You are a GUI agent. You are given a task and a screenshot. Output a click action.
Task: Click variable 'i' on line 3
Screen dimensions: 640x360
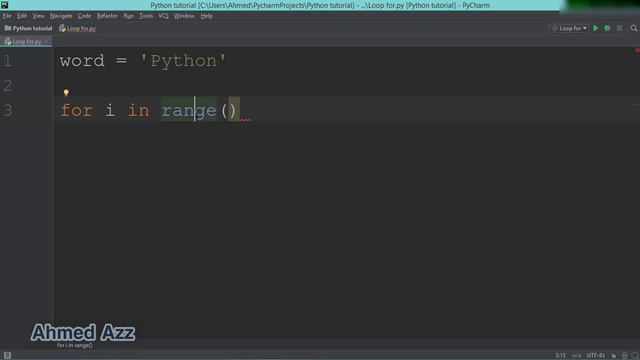110,111
